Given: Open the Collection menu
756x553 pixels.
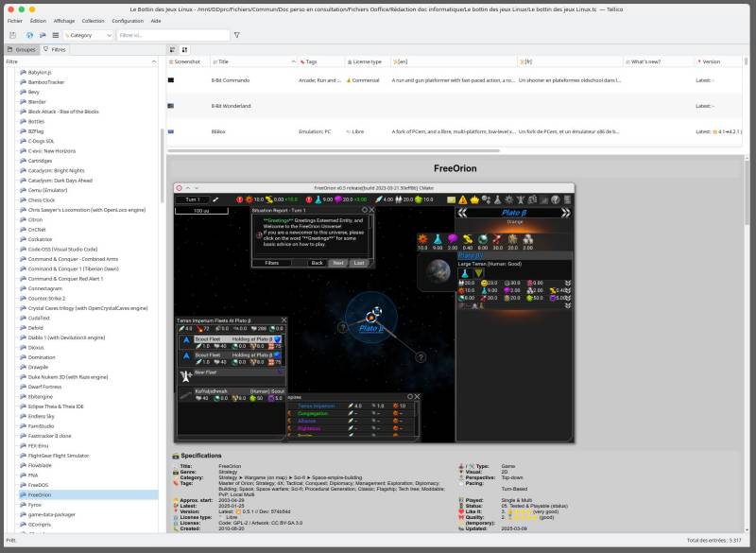Looking at the screenshot, I should click(93, 21).
